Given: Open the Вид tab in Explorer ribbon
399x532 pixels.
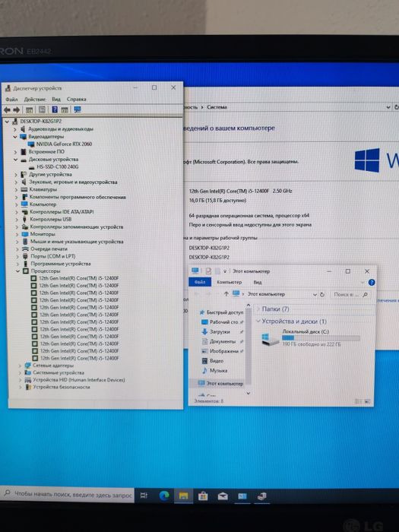Looking at the screenshot, I should coord(258,282).
